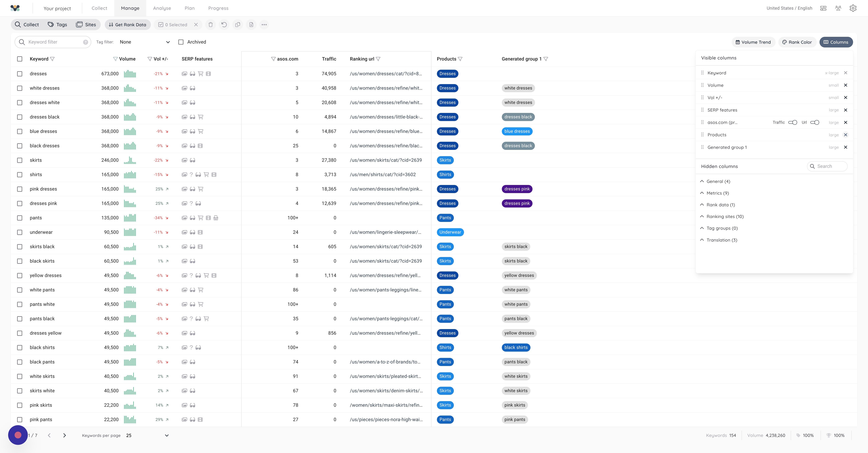The height and width of the screenshot is (453, 868).
Task: Open the Keywords per page dropdown
Action: [147, 436]
